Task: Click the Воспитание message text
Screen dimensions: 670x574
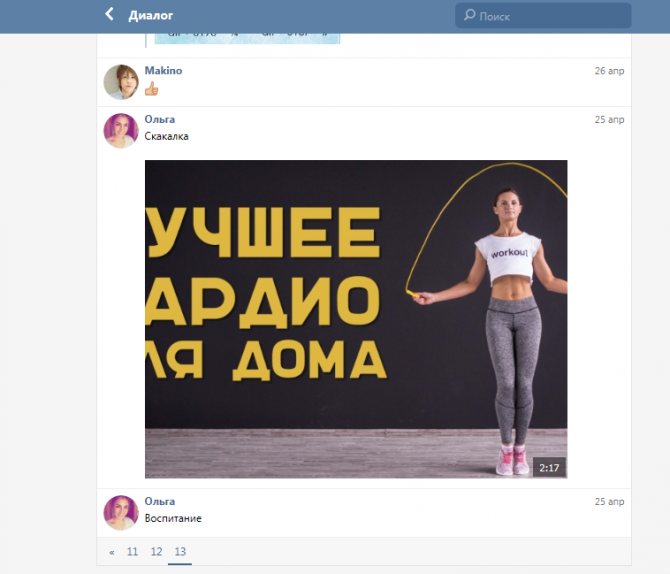Action: pyautogui.click(x=173, y=518)
